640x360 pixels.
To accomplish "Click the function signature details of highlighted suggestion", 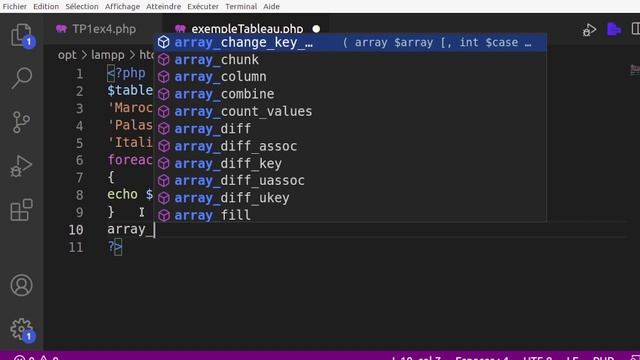I will click(x=437, y=42).
